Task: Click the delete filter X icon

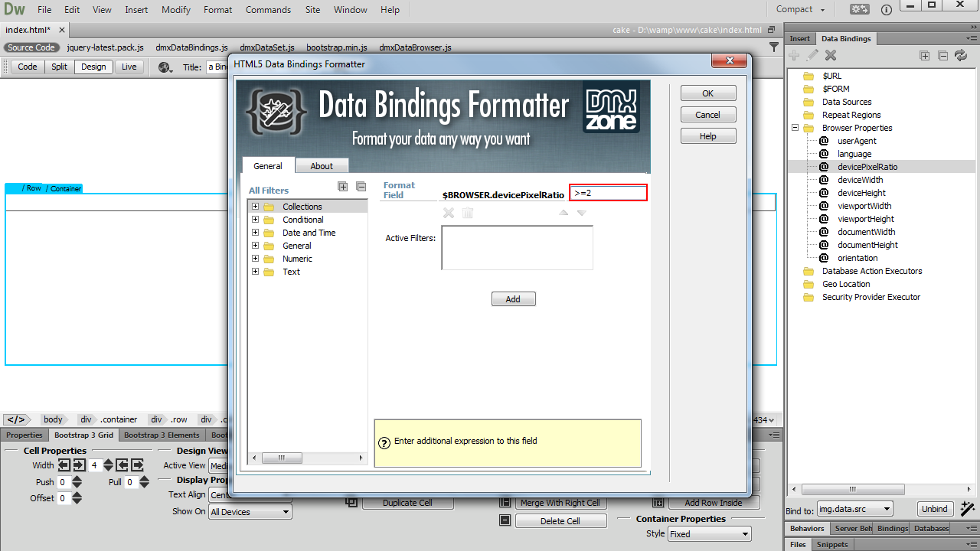Action: tap(449, 213)
